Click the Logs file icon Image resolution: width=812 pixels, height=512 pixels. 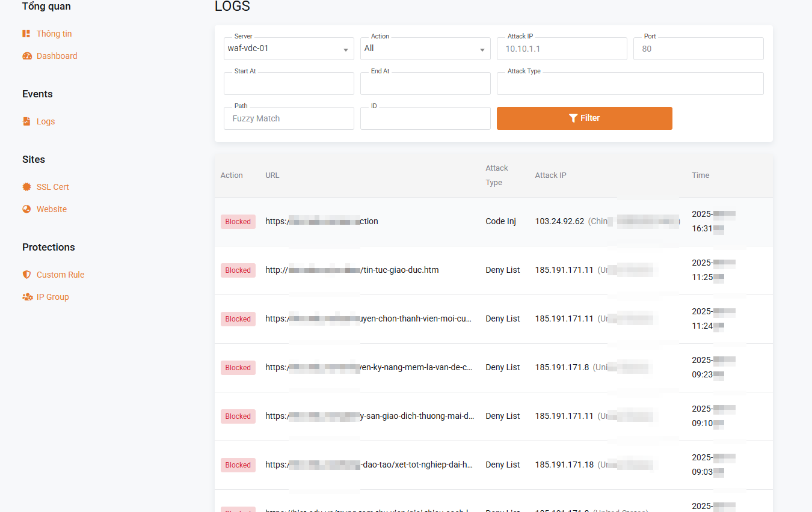coord(26,121)
